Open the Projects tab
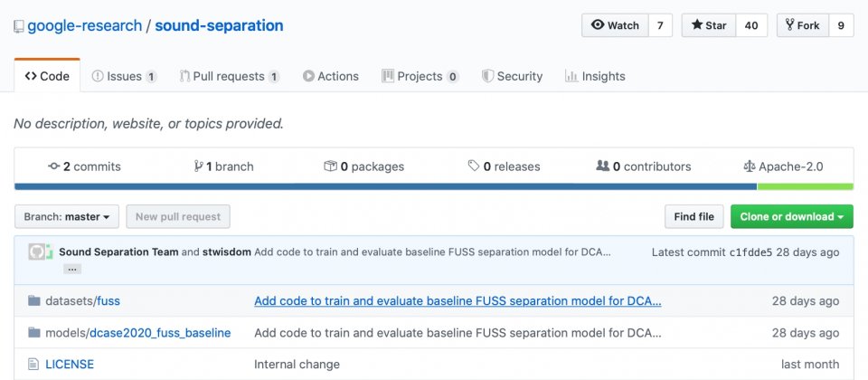 (x=420, y=76)
